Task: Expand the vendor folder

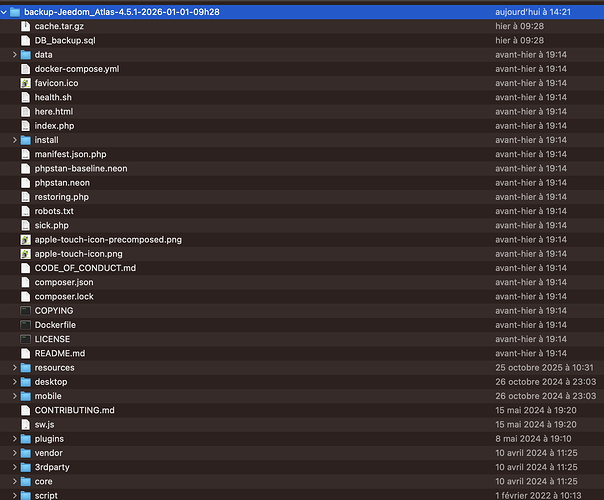Action: (x=15, y=453)
